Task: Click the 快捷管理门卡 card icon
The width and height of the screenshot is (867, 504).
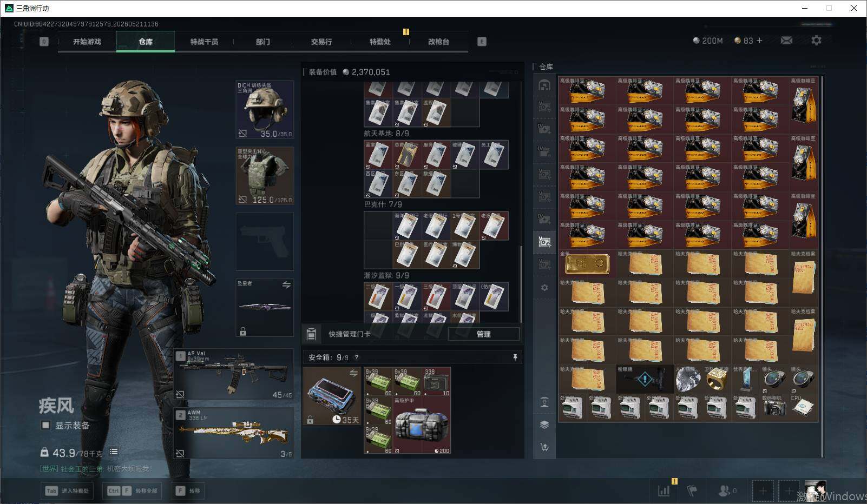Action: pyautogui.click(x=311, y=334)
